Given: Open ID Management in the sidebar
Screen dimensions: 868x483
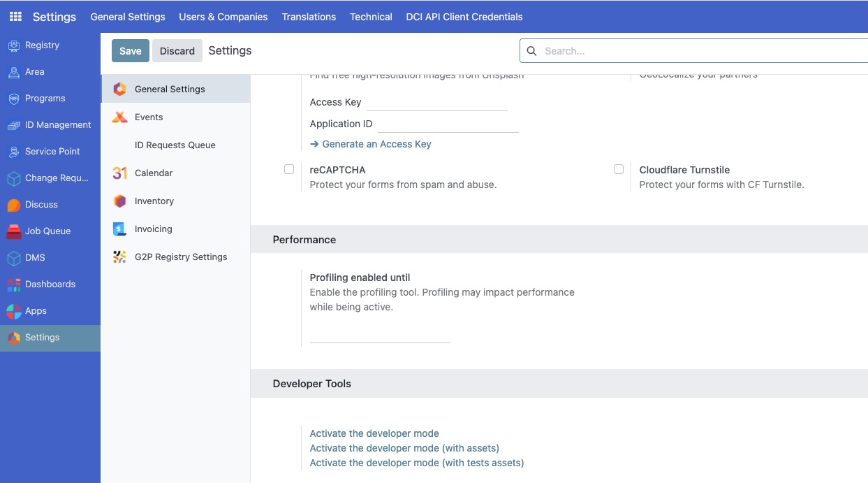Looking at the screenshot, I should tap(57, 124).
